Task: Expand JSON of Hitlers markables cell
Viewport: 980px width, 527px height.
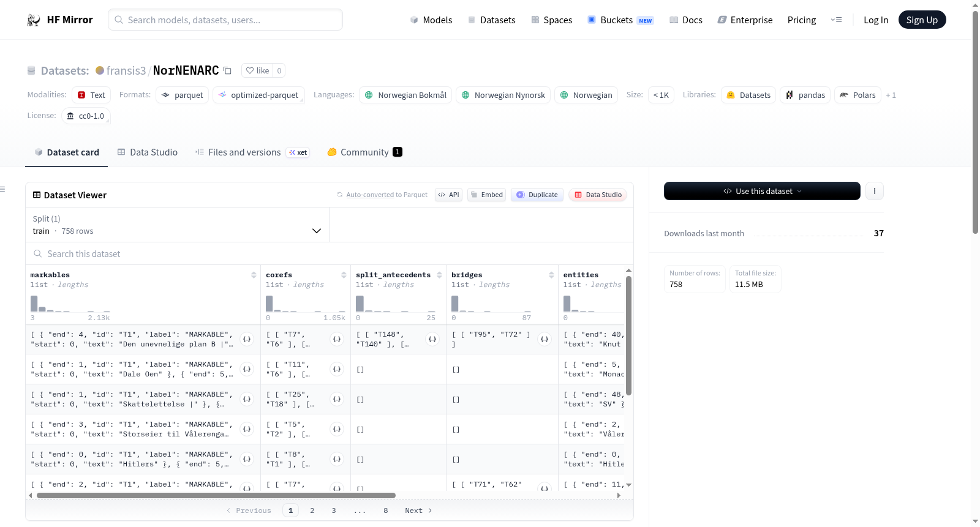Action: pyautogui.click(x=247, y=459)
